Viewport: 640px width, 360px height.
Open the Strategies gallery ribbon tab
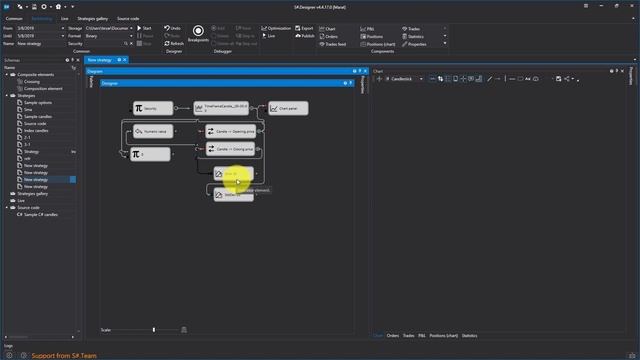pyautogui.click(x=93, y=19)
